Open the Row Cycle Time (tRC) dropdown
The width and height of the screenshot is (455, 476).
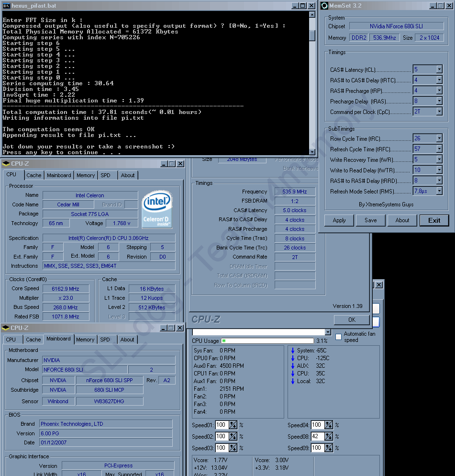(x=439, y=138)
